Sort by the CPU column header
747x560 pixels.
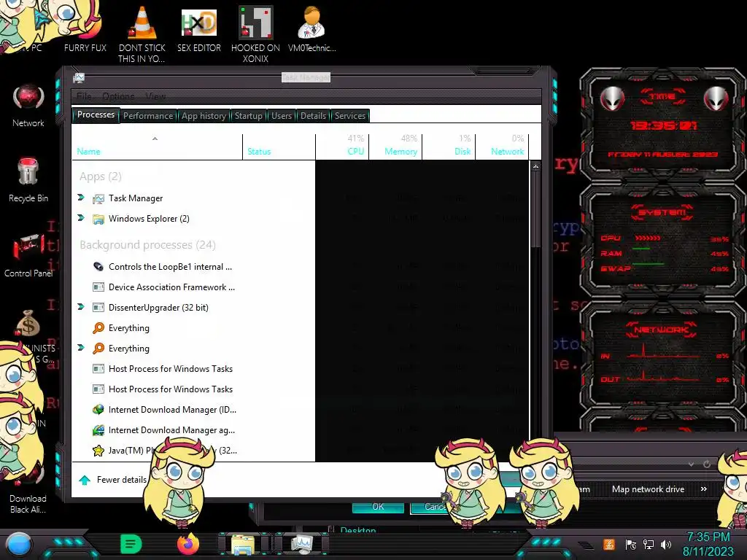coord(342,147)
